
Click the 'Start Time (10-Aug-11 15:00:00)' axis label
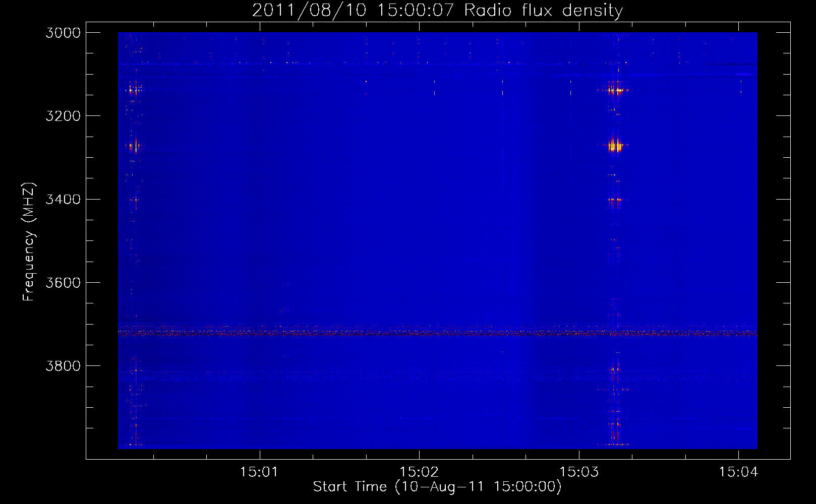[x=437, y=487]
